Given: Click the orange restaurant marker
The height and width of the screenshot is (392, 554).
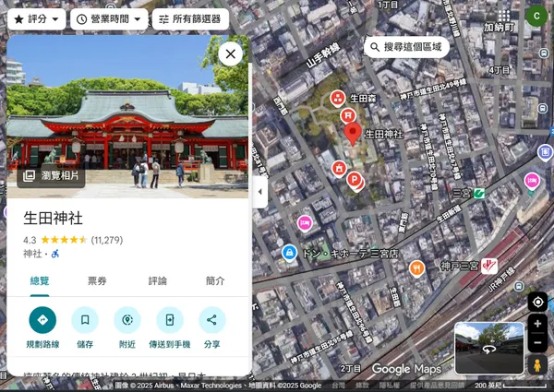Looking at the screenshot, I should (x=417, y=268).
